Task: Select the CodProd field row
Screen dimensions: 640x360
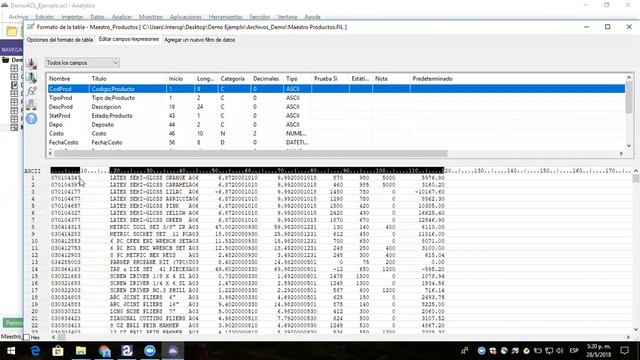Action: pos(336,89)
